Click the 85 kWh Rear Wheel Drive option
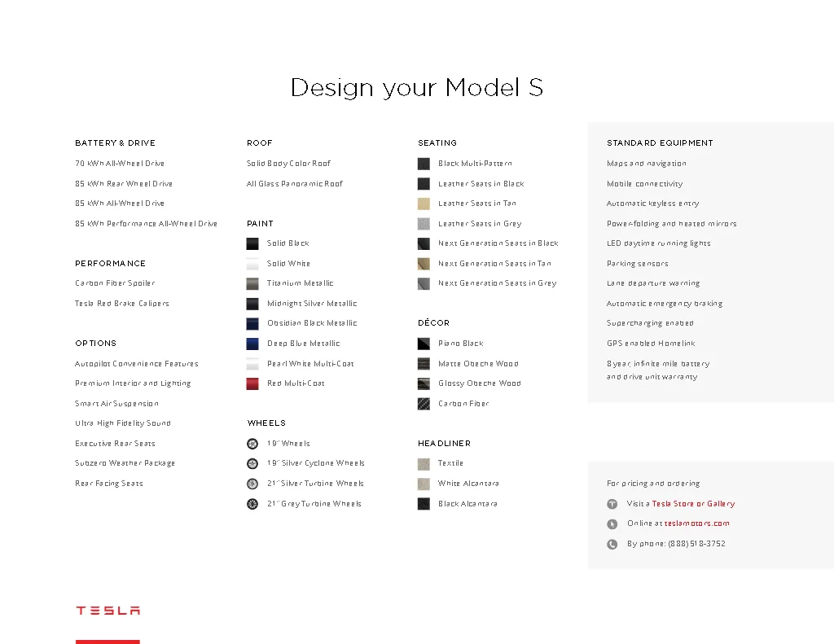The height and width of the screenshot is (644, 834). pyautogui.click(x=124, y=183)
